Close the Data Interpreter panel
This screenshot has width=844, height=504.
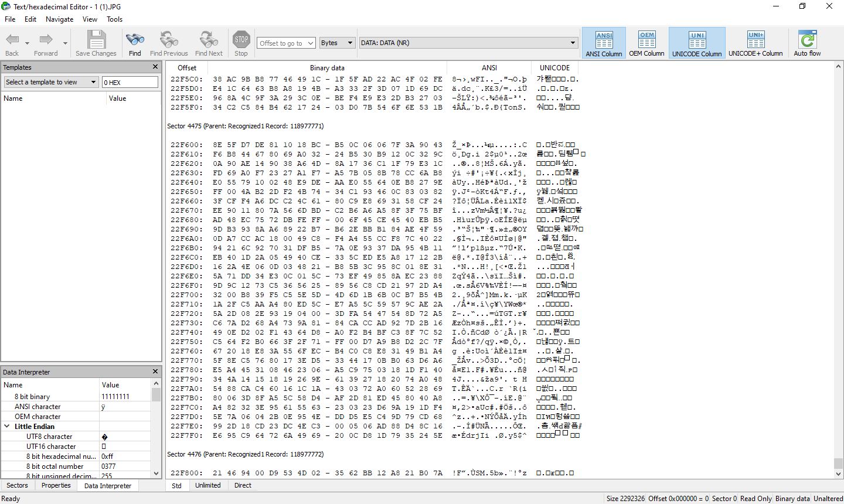coord(155,372)
